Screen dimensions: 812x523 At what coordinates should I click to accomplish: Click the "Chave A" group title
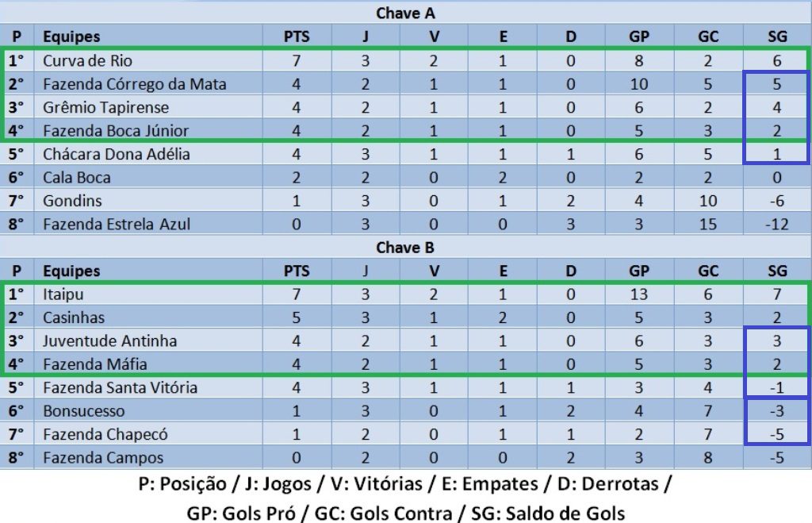point(405,13)
